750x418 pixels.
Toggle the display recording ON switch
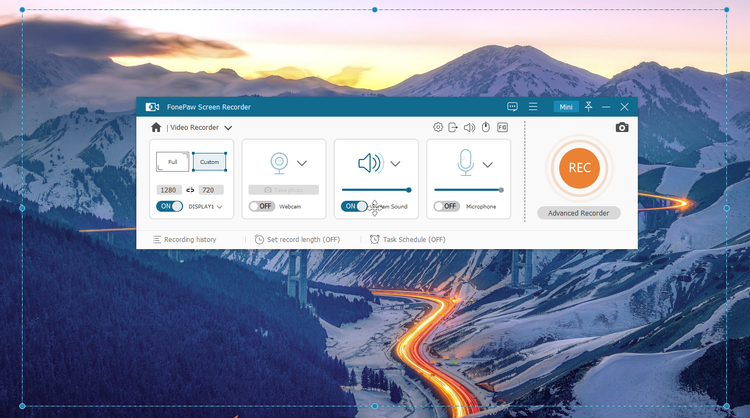169,206
